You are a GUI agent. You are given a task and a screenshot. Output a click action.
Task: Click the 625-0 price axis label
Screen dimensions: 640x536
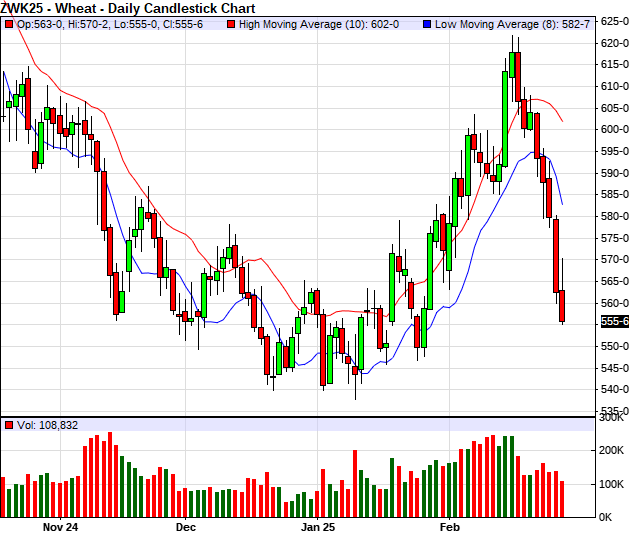pos(615,21)
